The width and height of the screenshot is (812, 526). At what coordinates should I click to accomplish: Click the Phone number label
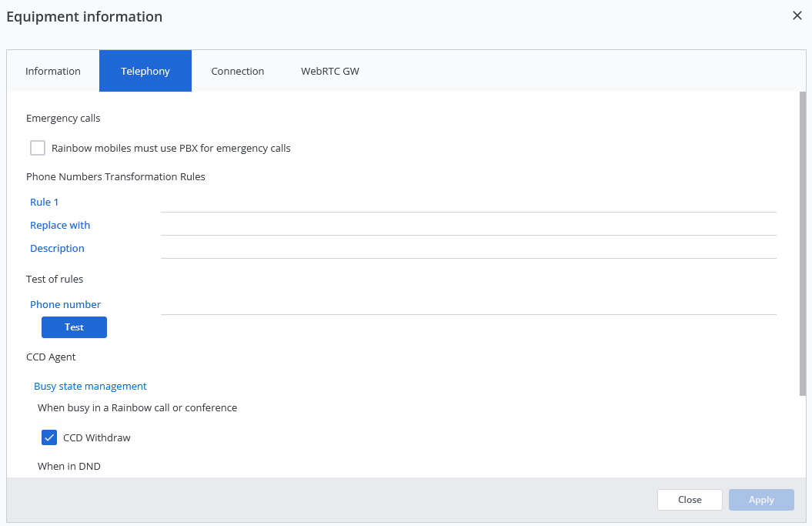click(x=65, y=304)
